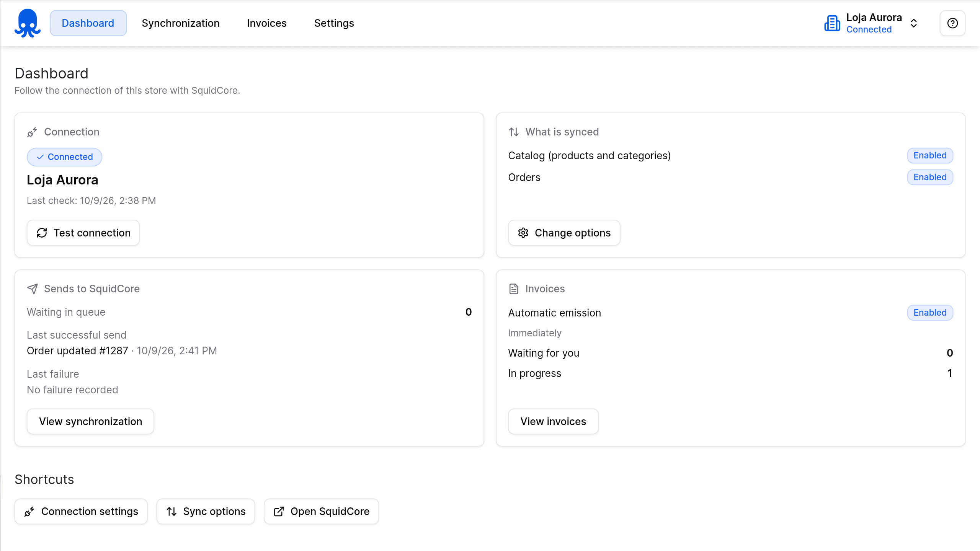Click the checkmark in the Connected badge

point(40,157)
